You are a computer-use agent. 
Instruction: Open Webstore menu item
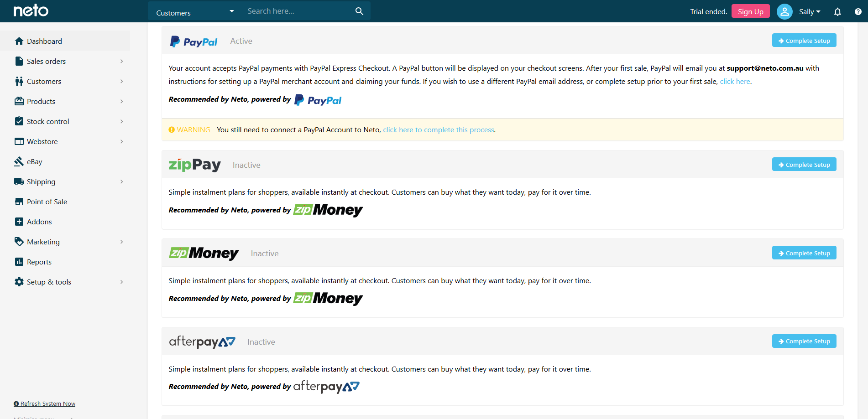tap(65, 141)
